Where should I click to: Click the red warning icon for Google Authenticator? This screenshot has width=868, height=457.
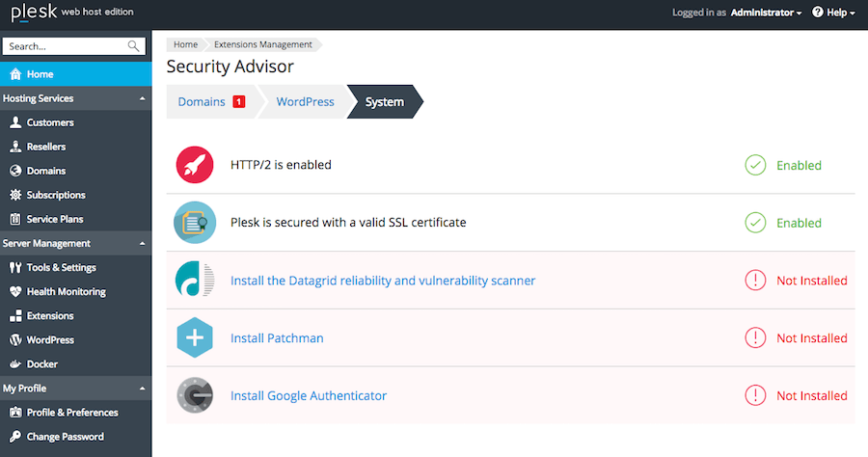pos(755,395)
